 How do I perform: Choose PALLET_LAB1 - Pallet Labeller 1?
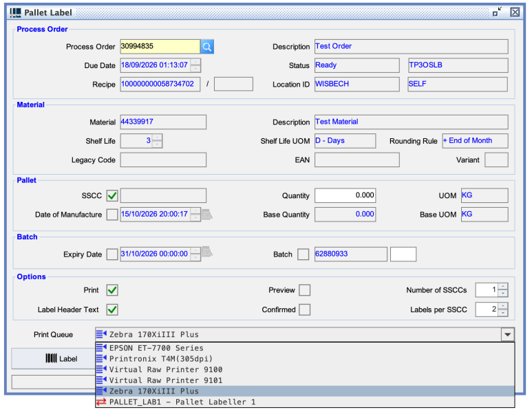click(305, 402)
